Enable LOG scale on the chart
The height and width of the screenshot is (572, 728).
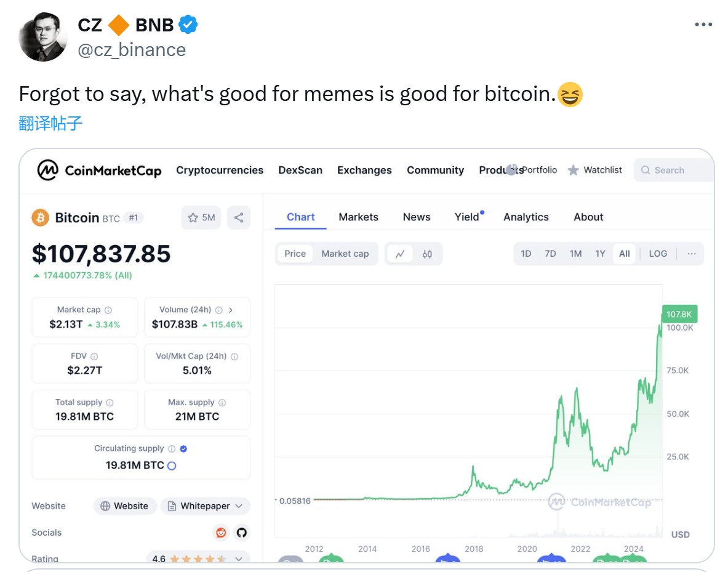click(658, 254)
